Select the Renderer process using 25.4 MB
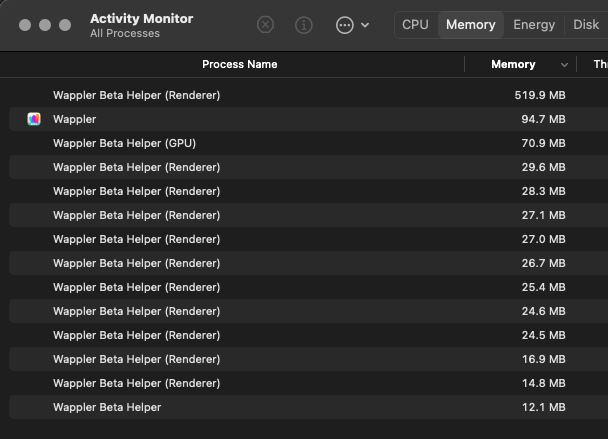This screenshot has width=608, height=439. point(308,287)
